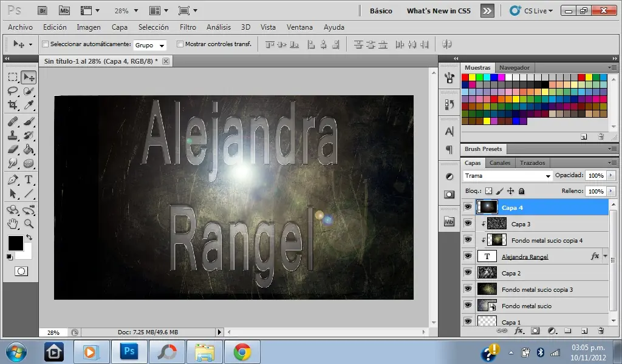
Task: Open Adobe Bridge via the Br icon
Action: point(43,10)
